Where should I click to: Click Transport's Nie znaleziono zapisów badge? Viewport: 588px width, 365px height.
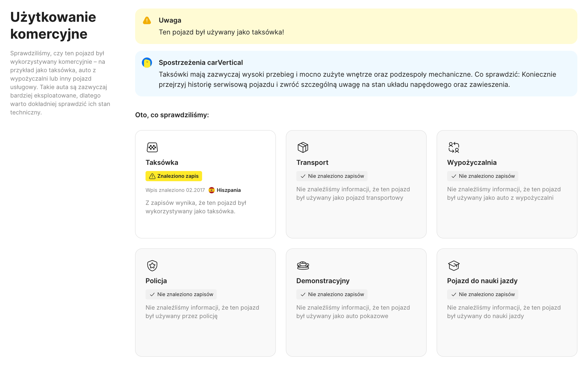(x=332, y=176)
